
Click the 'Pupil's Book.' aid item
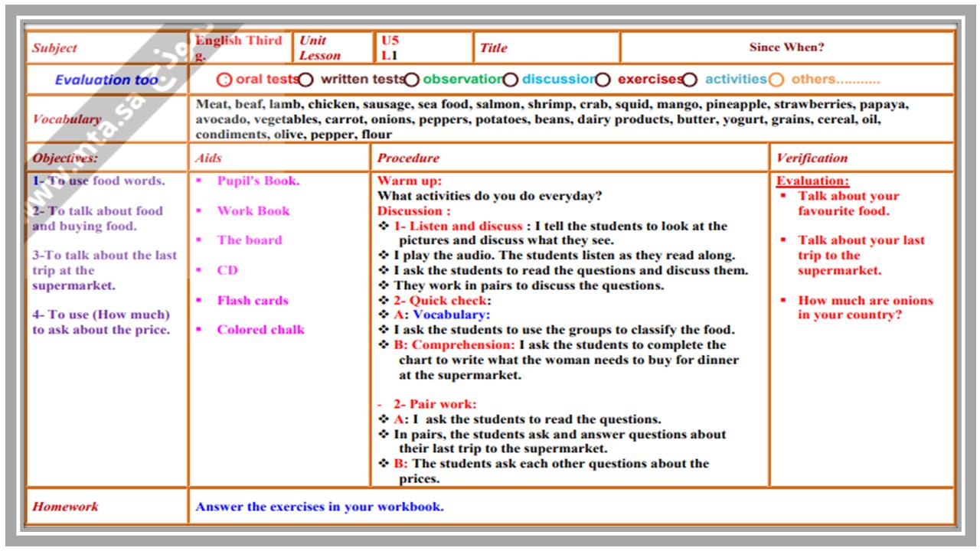[258, 181]
